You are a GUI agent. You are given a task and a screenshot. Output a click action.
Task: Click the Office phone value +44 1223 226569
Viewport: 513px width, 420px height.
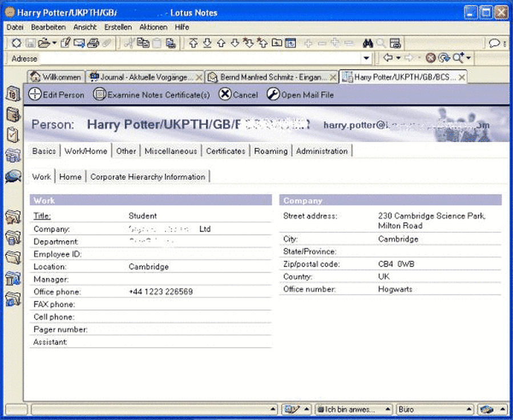(x=161, y=292)
